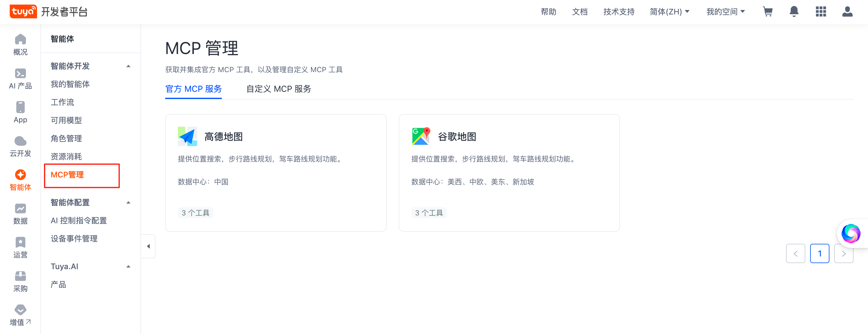The height and width of the screenshot is (334, 868).
Task: Open the apps grid icon
Action: 820,12
